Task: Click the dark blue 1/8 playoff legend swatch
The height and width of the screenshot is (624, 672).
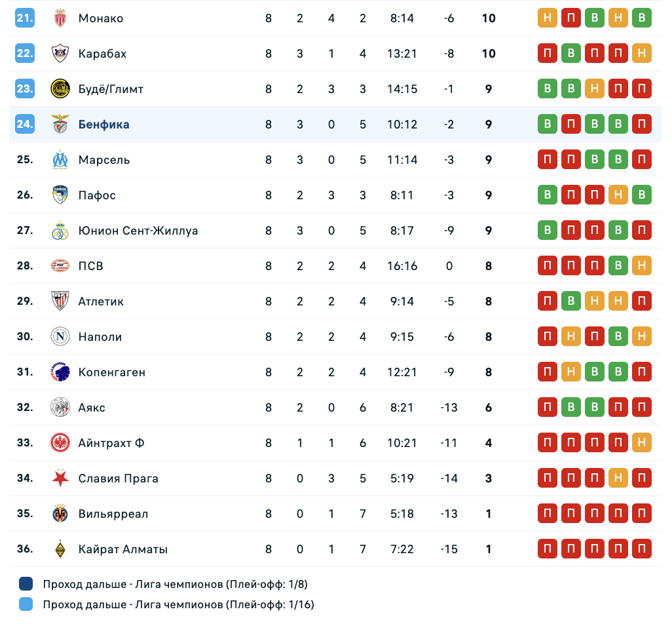Action: tap(26, 584)
